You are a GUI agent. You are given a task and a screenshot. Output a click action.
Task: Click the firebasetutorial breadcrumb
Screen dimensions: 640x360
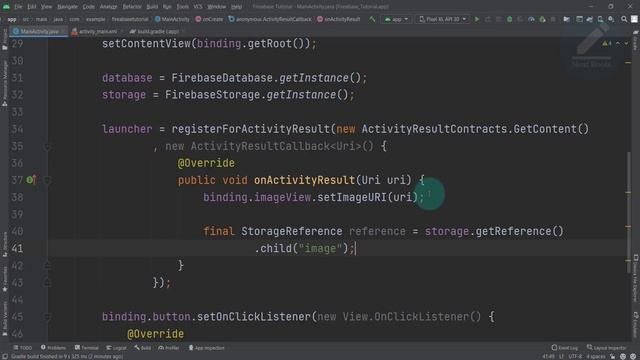(x=130, y=19)
